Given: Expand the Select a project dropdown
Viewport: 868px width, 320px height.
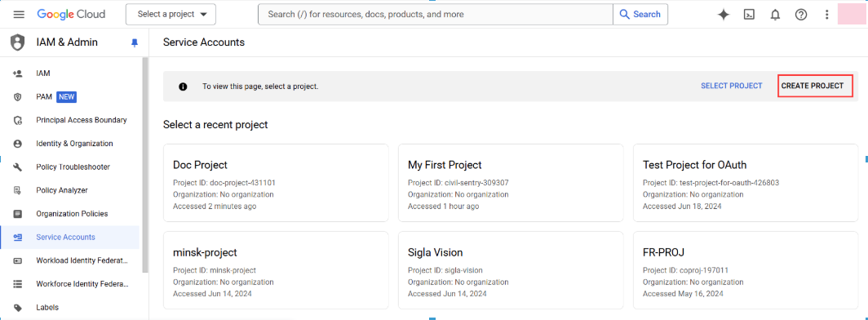Looking at the screenshot, I should 171,15.
